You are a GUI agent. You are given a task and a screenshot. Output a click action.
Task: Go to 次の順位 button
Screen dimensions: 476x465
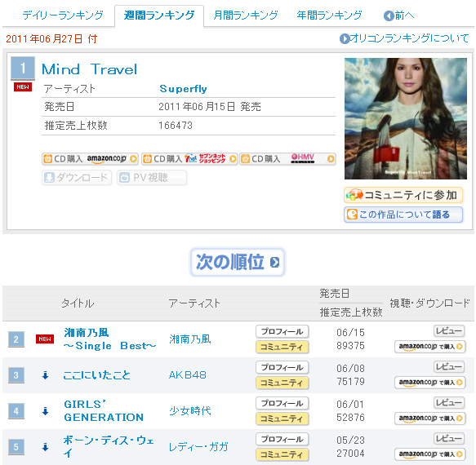point(238,262)
